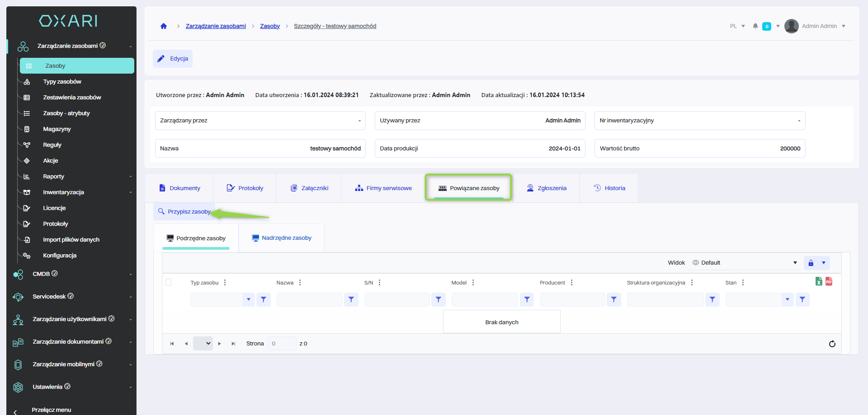Click the Strona page number field

tap(281, 344)
